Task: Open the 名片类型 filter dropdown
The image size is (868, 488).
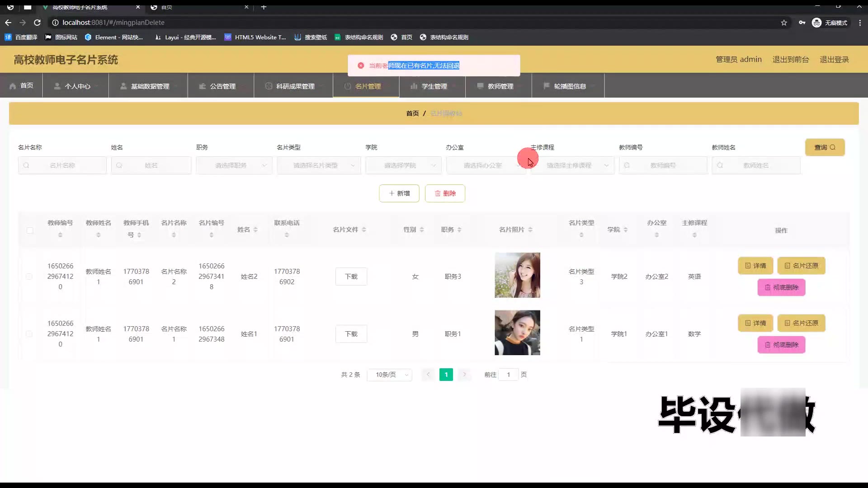Action: pyautogui.click(x=319, y=165)
